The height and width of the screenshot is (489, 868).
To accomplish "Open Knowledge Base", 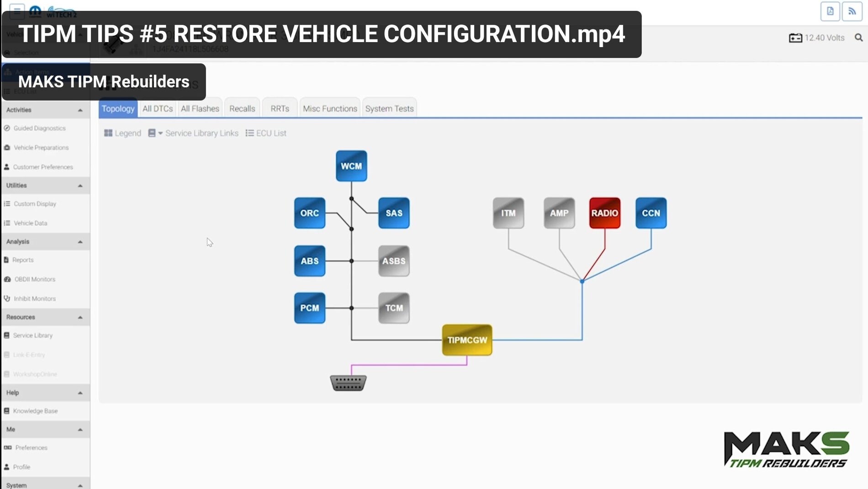I will 35,411.
